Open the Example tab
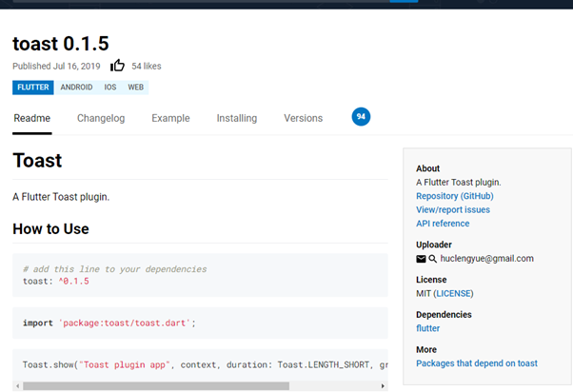Viewport: 573px width, 392px height. (x=171, y=119)
